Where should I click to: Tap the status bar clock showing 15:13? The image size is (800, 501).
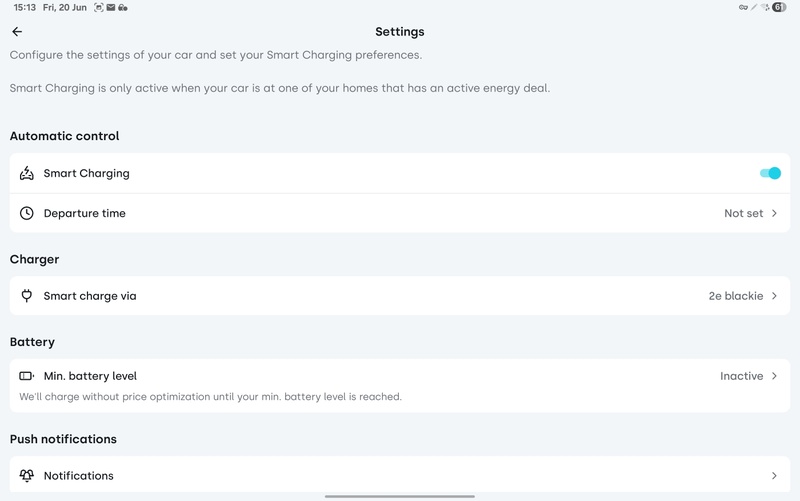(x=25, y=7)
